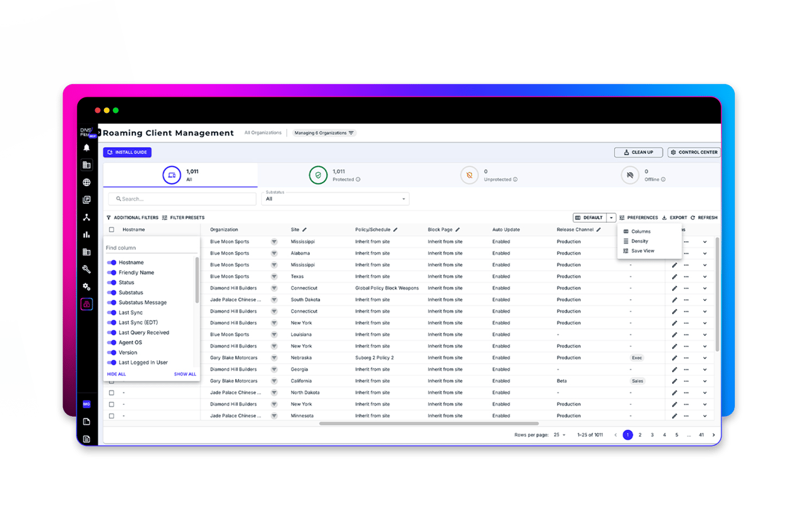Toggle the Substatus Message column switch
The width and height of the screenshot is (798, 532).
(x=112, y=303)
